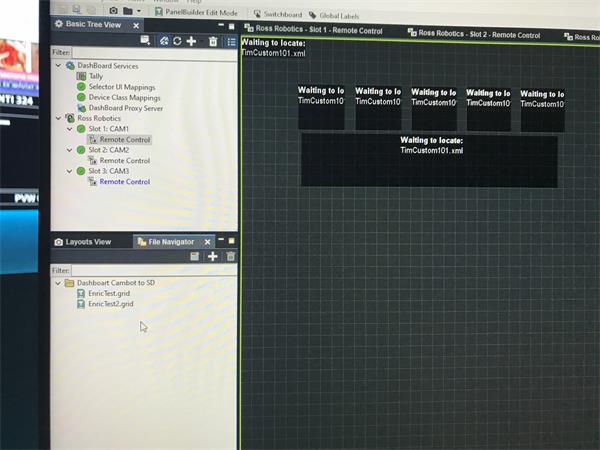The height and width of the screenshot is (450, 600).
Task: Click green status icon beside Slot 2: CAM2
Action: click(81, 150)
